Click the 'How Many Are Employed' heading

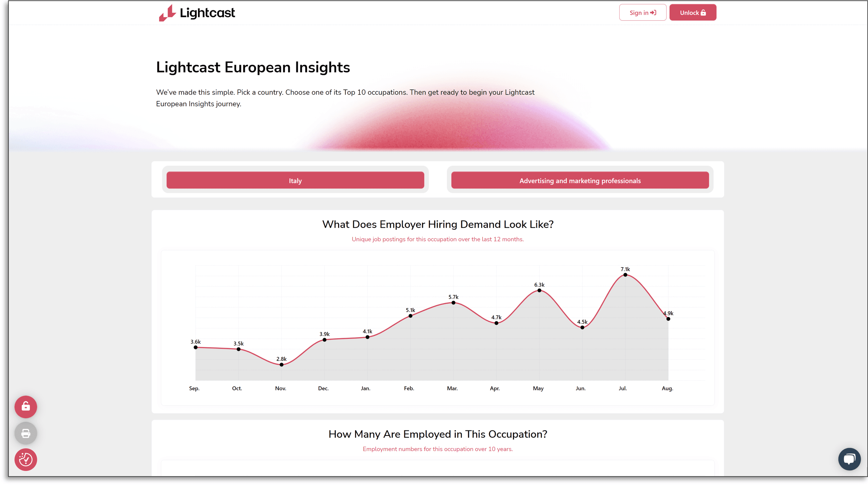(x=437, y=434)
